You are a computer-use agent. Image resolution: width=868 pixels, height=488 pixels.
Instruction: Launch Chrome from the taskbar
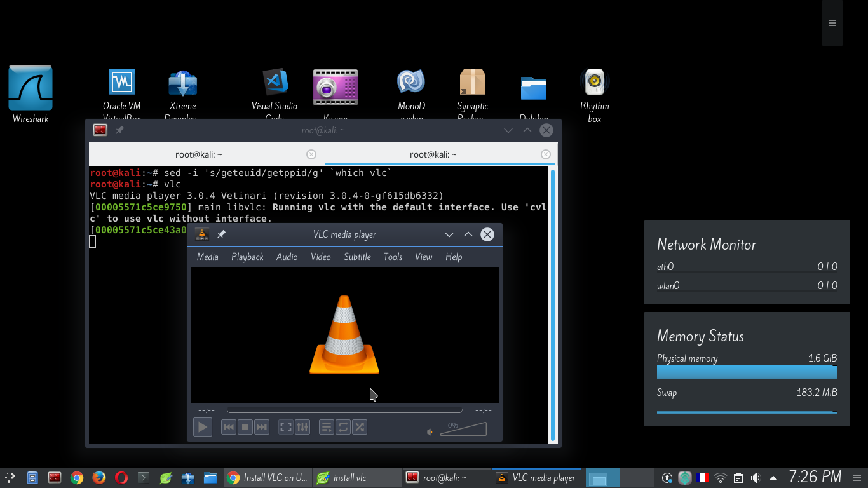tap(77, 478)
